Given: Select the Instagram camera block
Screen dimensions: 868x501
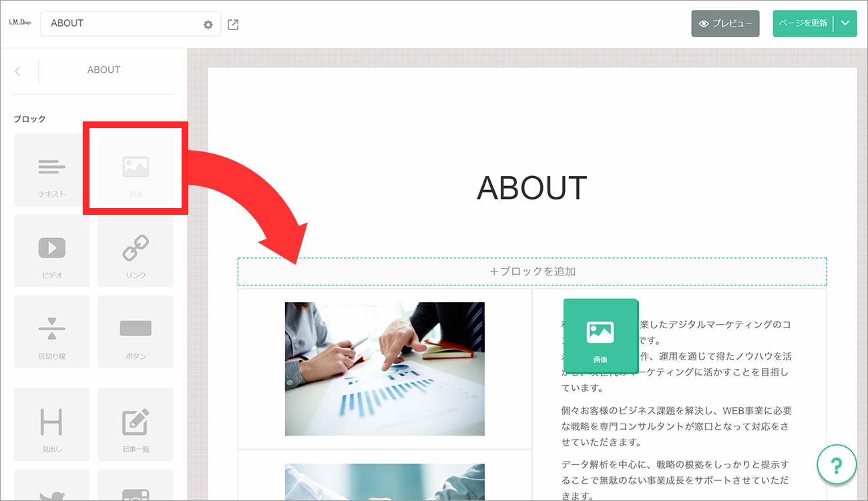Looking at the screenshot, I should [x=136, y=485].
